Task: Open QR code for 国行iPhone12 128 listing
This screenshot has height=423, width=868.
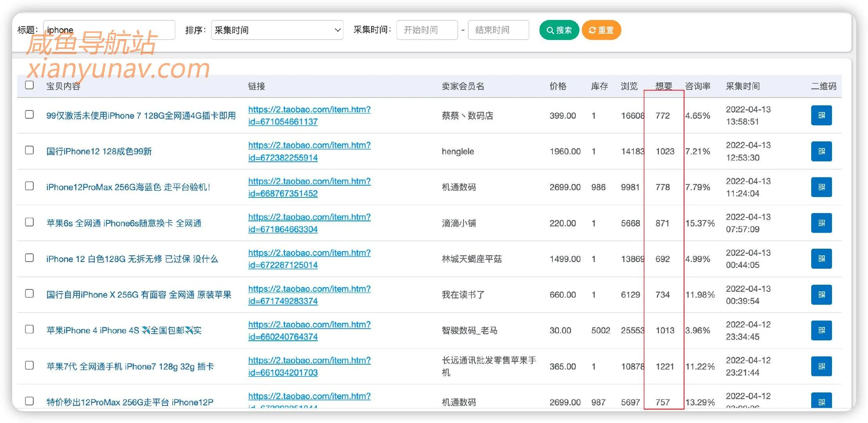Action: (x=821, y=151)
